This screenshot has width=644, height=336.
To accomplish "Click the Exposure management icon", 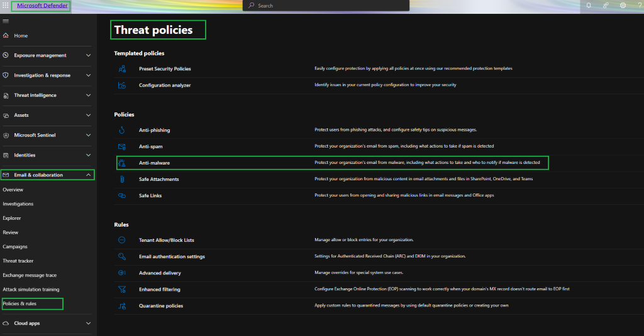I will point(6,55).
